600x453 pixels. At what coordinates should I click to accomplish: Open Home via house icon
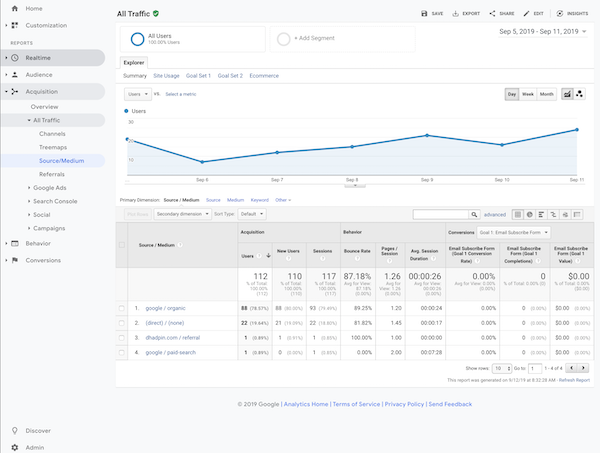point(15,8)
